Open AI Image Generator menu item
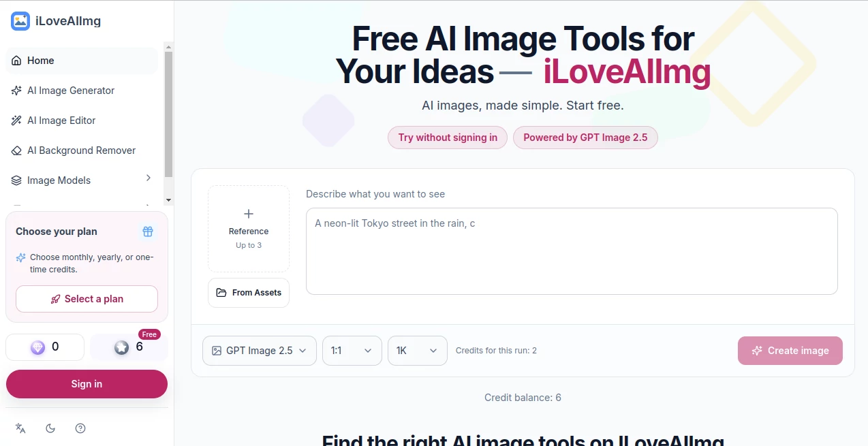 (x=82, y=91)
